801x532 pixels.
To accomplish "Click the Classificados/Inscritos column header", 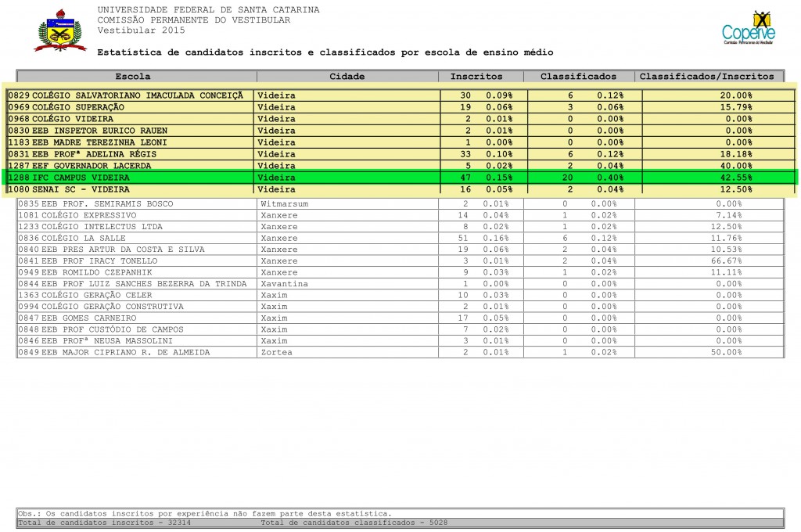I will click(x=706, y=77).
